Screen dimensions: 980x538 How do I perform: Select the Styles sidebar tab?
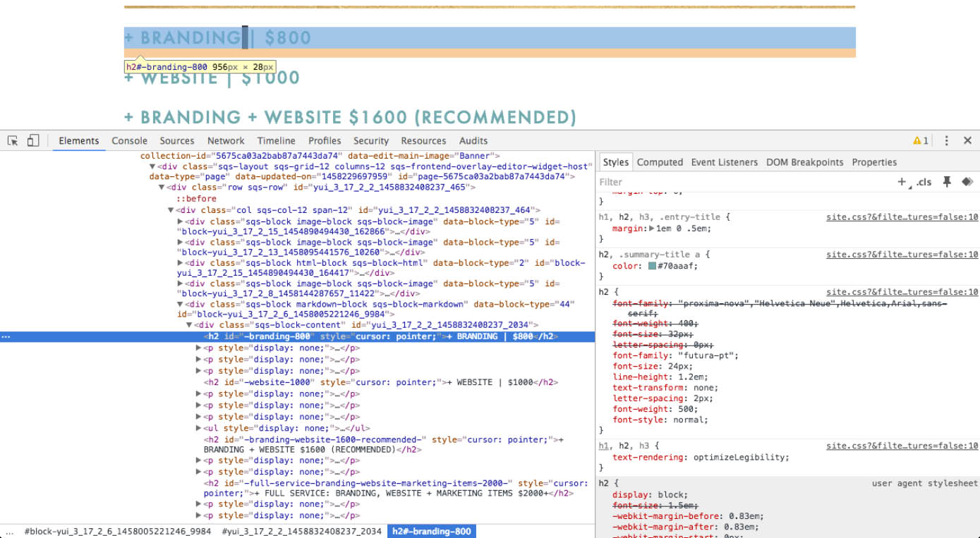(615, 162)
